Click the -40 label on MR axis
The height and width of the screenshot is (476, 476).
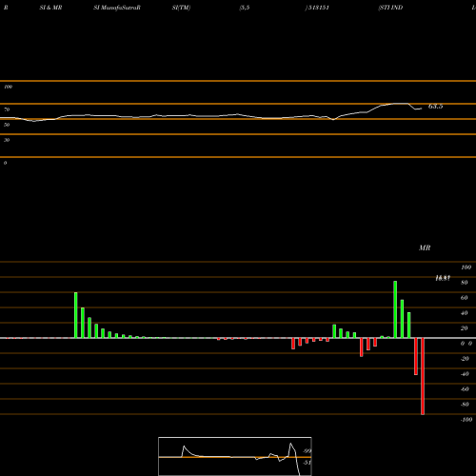tap(465, 374)
